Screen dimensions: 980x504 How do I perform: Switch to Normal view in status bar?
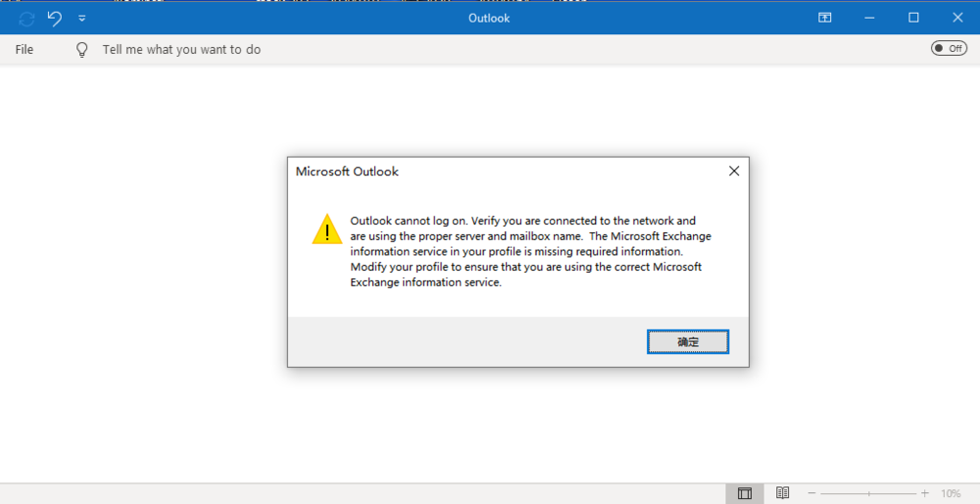[x=745, y=493]
